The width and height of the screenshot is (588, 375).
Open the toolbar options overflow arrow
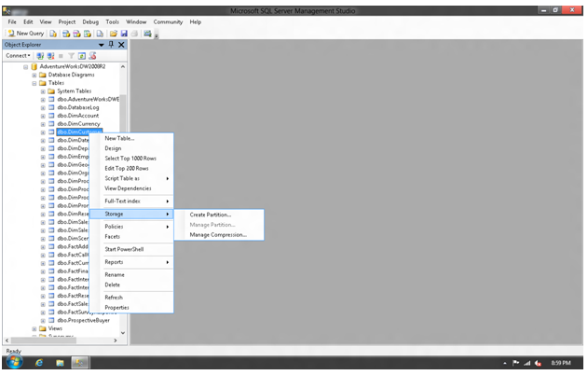(157, 35)
